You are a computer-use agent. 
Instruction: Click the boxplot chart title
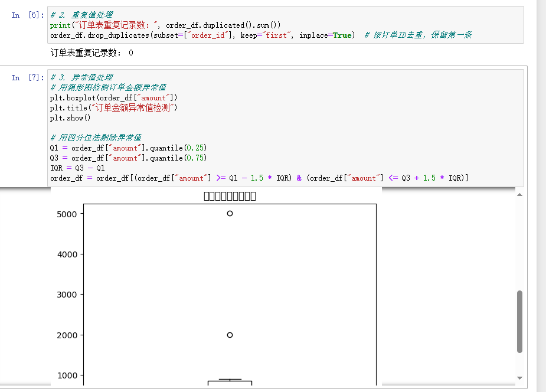[230, 197]
